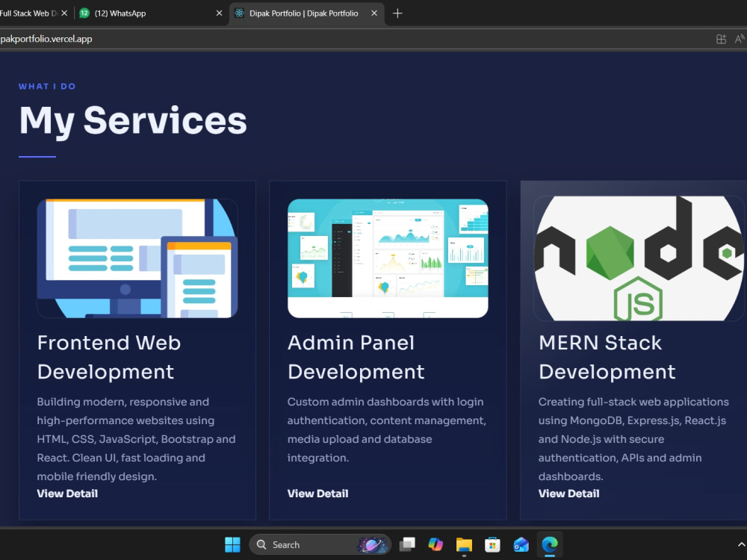This screenshot has width=747, height=560.
Task: Open Outlook mail from the taskbar
Action: coord(521,544)
